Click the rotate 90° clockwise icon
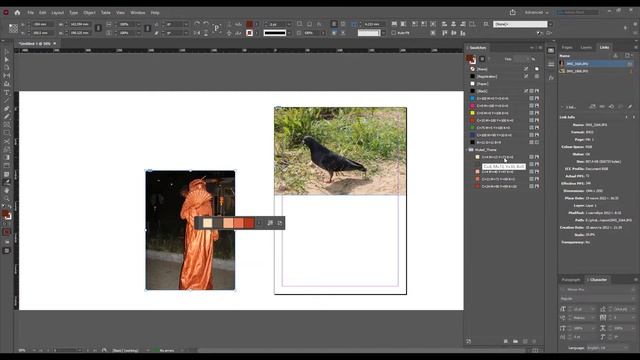The image size is (640, 360). [197, 24]
